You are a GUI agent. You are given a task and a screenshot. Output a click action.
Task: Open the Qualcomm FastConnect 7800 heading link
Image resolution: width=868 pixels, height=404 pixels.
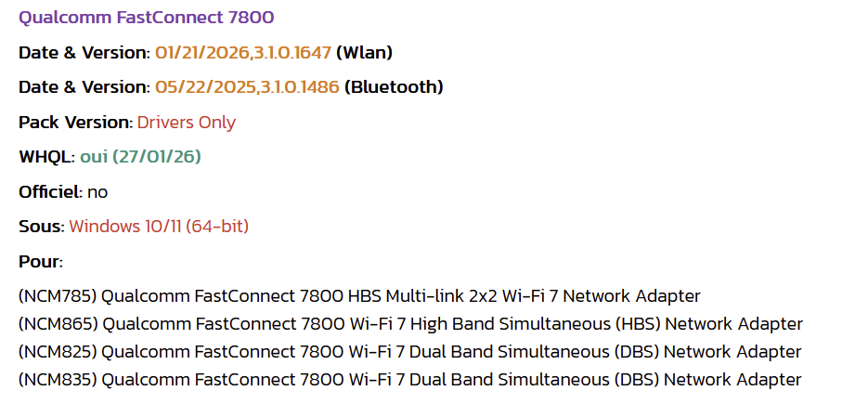pyautogui.click(x=146, y=18)
